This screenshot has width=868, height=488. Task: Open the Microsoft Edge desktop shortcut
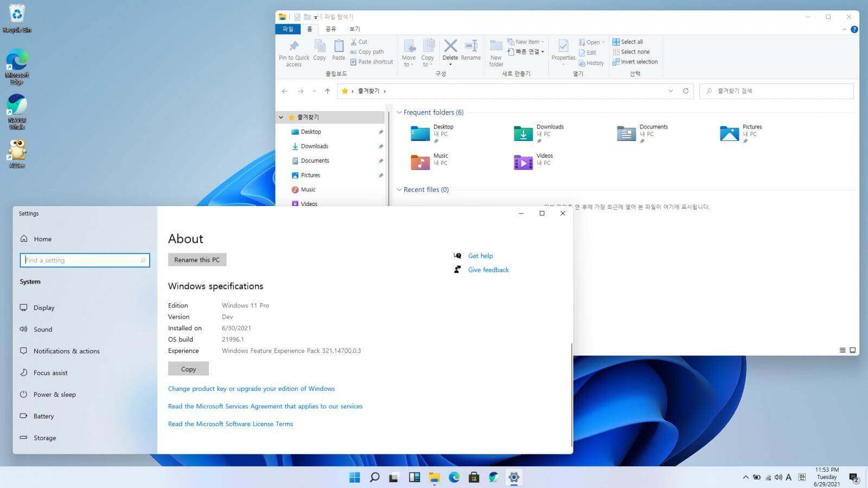(x=17, y=67)
